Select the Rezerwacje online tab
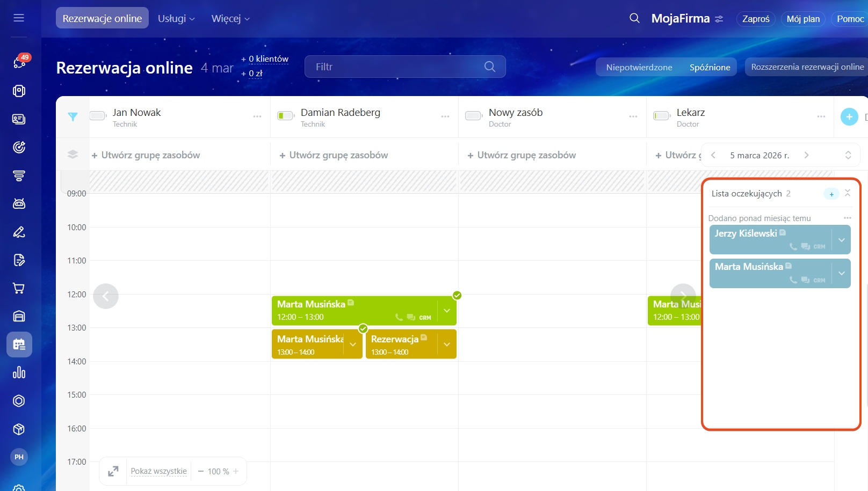This screenshot has width=868, height=491. pos(102,18)
